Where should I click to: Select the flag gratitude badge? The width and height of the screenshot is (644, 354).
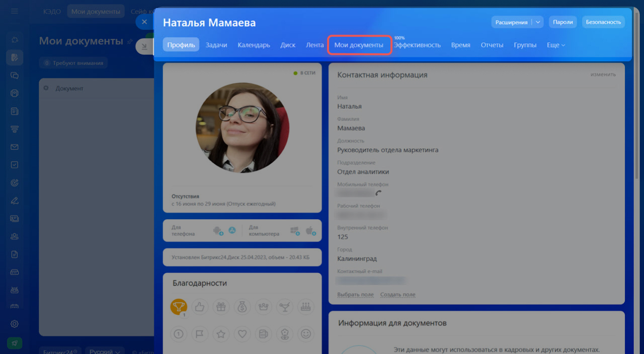(199, 333)
